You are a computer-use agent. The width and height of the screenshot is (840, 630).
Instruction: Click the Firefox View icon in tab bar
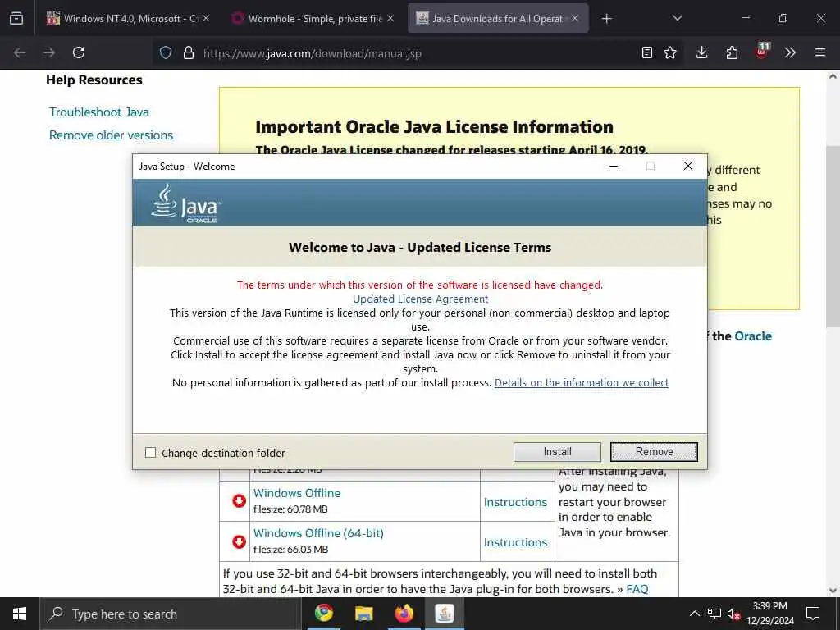point(16,18)
